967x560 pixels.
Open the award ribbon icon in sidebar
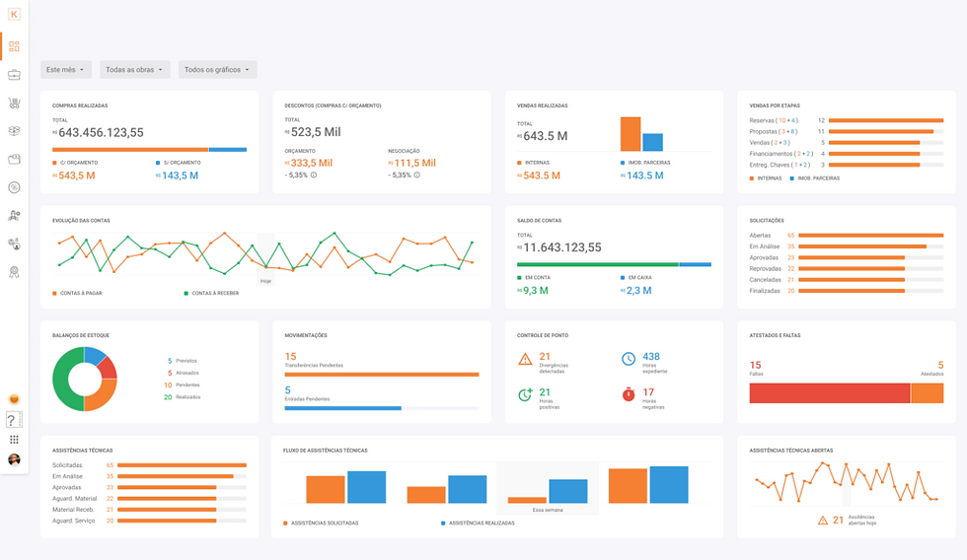(x=14, y=272)
